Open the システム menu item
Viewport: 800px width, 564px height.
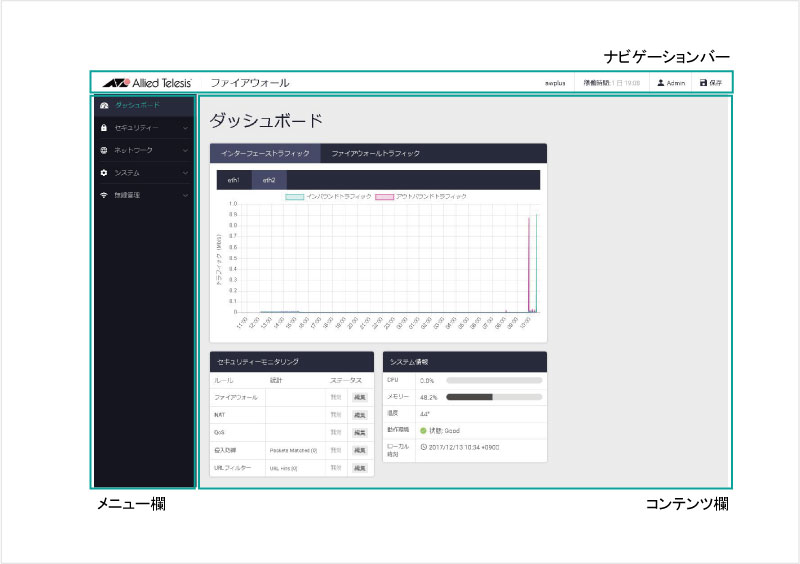(x=144, y=173)
